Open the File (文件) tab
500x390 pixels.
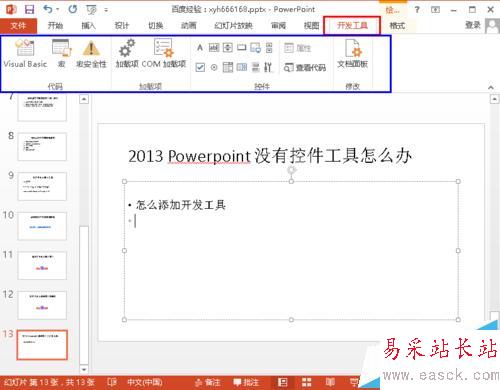(18, 26)
